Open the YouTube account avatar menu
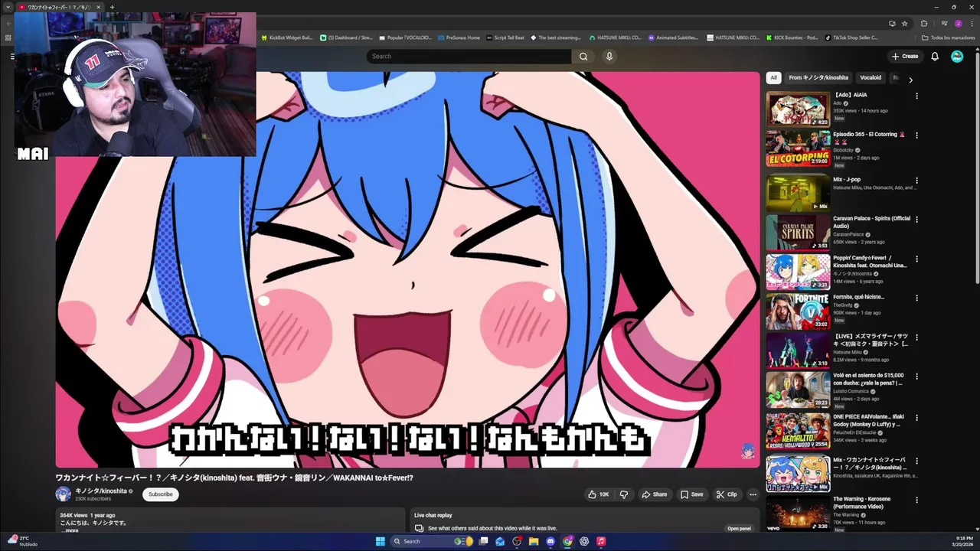 pos(957,56)
